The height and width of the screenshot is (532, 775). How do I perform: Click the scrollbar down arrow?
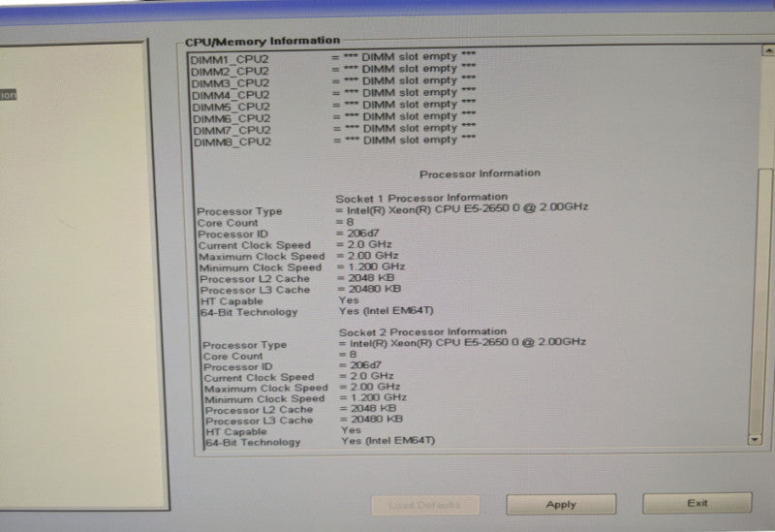tap(755, 439)
